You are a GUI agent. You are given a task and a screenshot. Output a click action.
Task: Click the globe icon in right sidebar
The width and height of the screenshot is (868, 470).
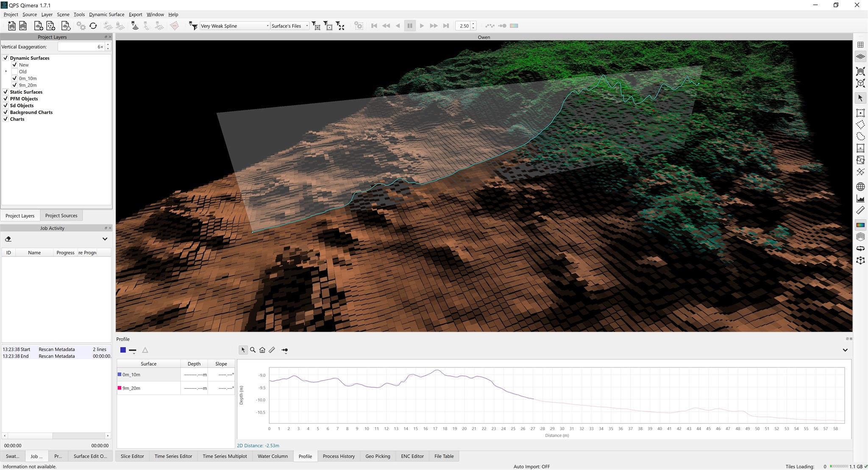pyautogui.click(x=860, y=186)
